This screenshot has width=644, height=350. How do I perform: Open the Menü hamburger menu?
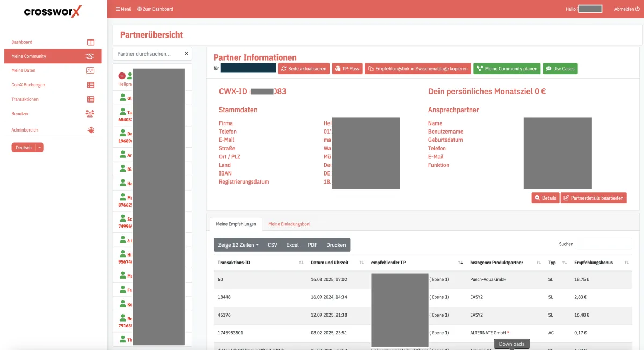point(123,9)
